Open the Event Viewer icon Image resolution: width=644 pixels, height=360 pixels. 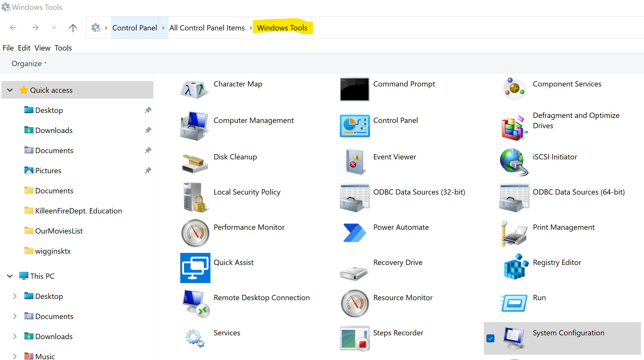point(354,162)
